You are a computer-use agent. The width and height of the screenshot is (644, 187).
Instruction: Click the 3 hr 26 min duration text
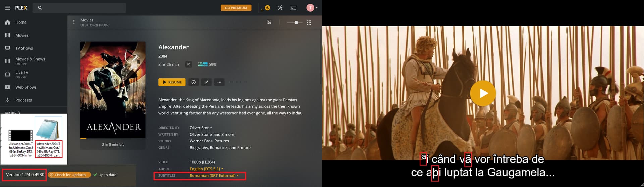[169, 64]
